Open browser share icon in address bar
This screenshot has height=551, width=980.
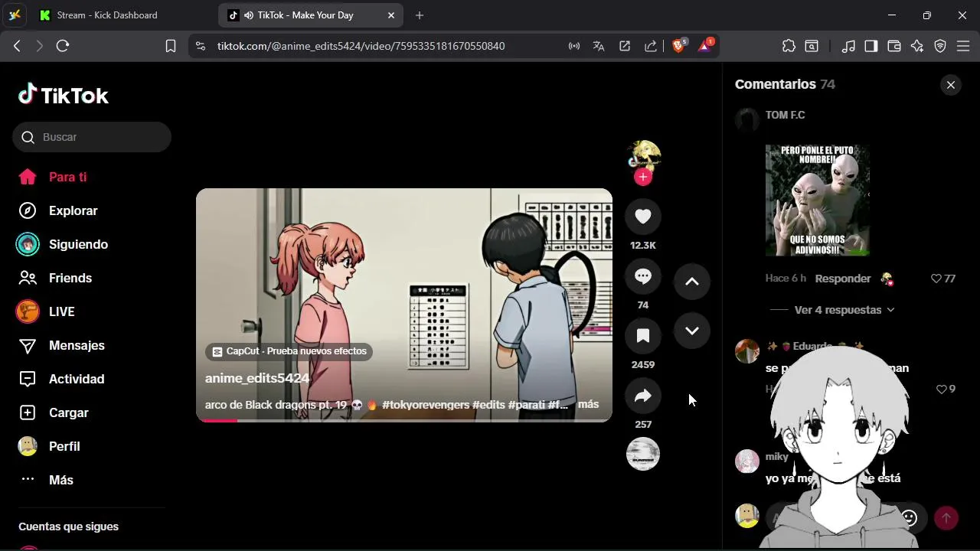[x=650, y=46]
